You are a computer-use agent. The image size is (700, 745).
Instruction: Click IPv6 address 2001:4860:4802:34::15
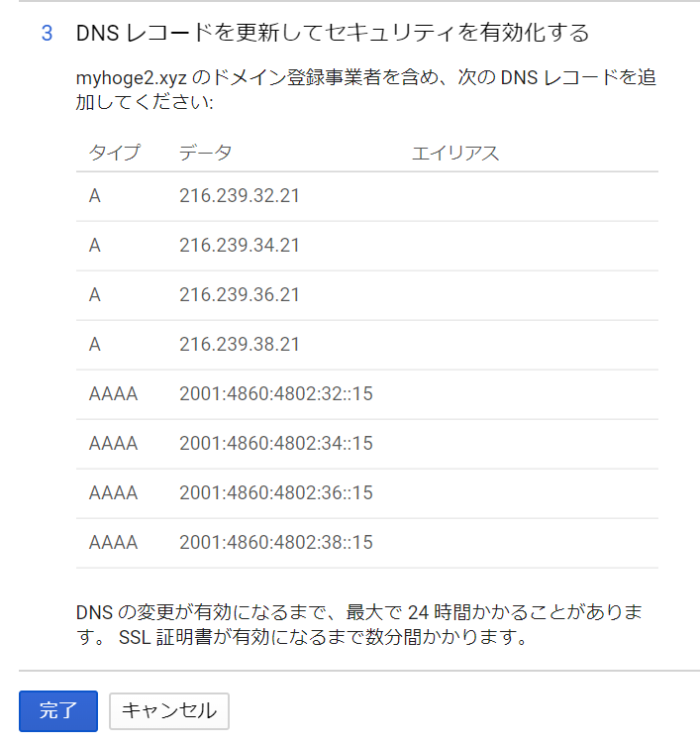pos(275,444)
